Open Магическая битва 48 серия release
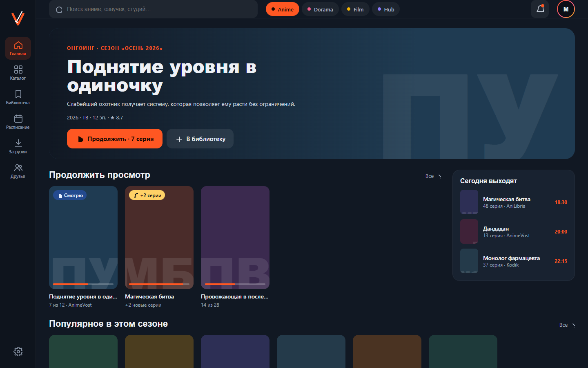 pos(514,202)
